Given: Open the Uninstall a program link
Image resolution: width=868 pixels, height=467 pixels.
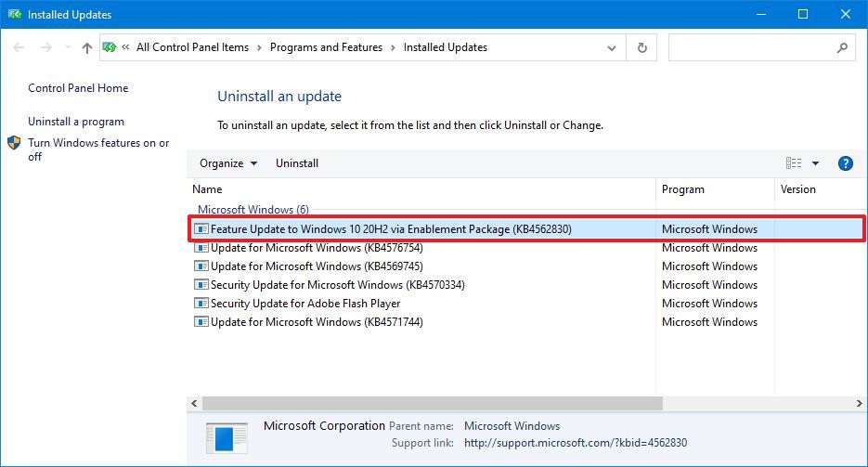Looking at the screenshot, I should [76, 122].
